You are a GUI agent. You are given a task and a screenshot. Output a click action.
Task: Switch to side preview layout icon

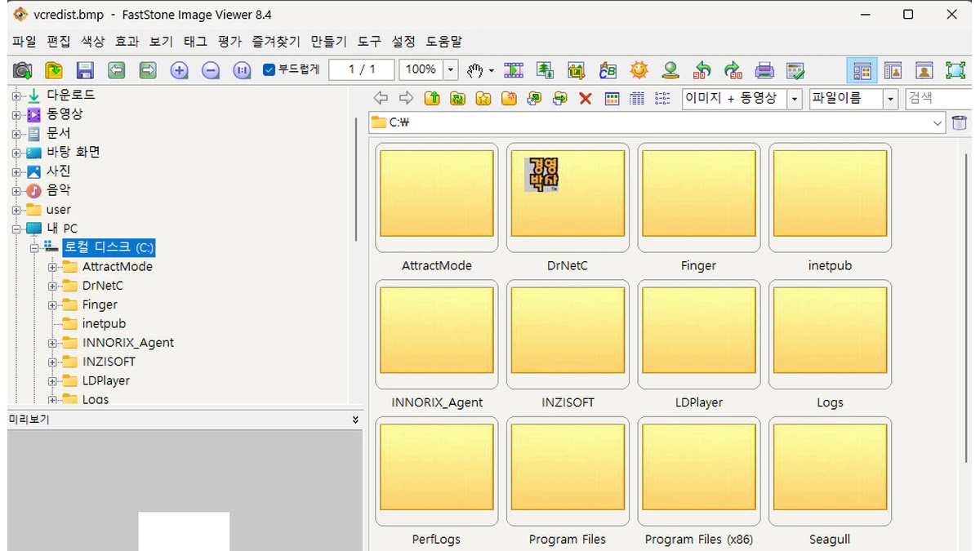(x=893, y=70)
